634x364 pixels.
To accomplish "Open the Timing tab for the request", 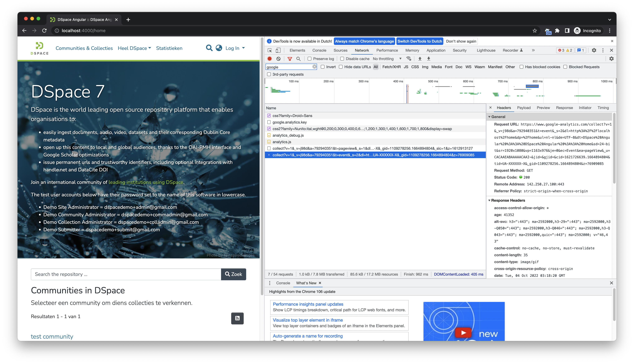I will click(603, 108).
